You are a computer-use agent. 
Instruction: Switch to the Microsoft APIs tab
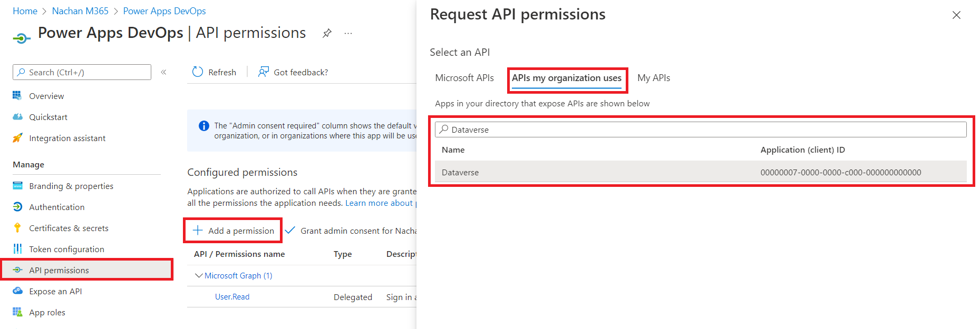point(464,78)
